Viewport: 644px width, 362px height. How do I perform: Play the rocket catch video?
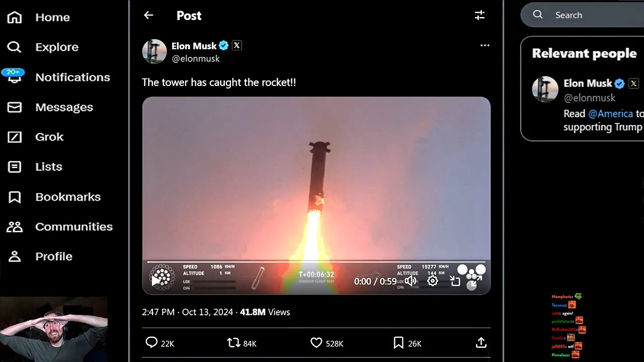coord(156,281)
